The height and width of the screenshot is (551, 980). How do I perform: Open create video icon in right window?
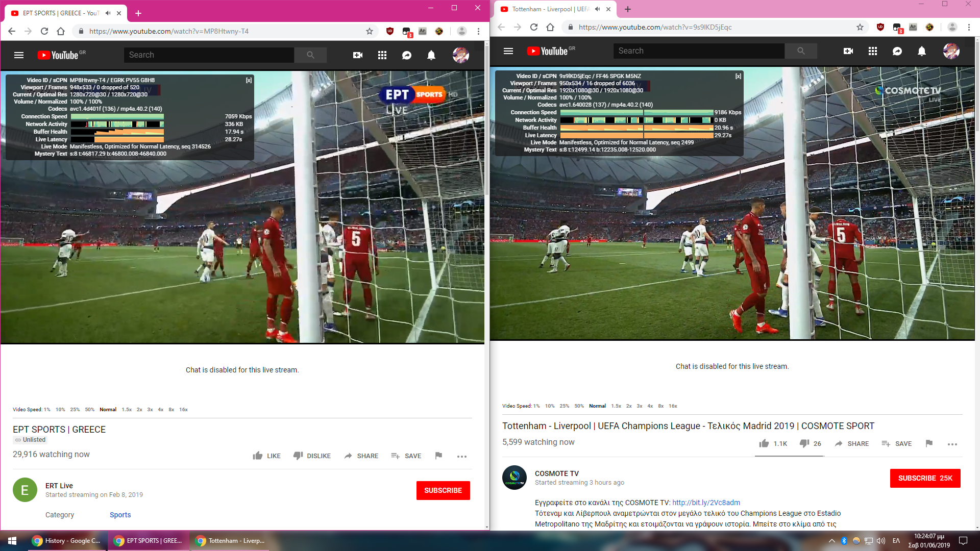tap(848, 51)
